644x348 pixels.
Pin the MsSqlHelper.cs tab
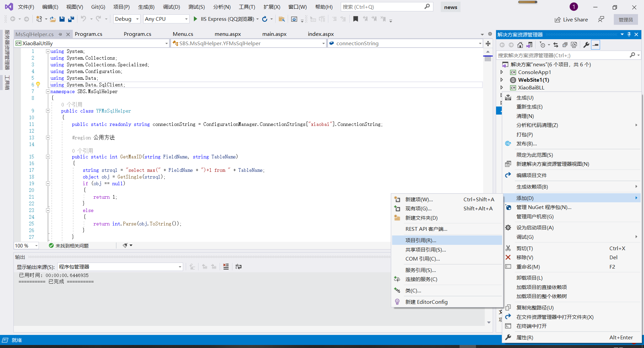click(60, 34)
